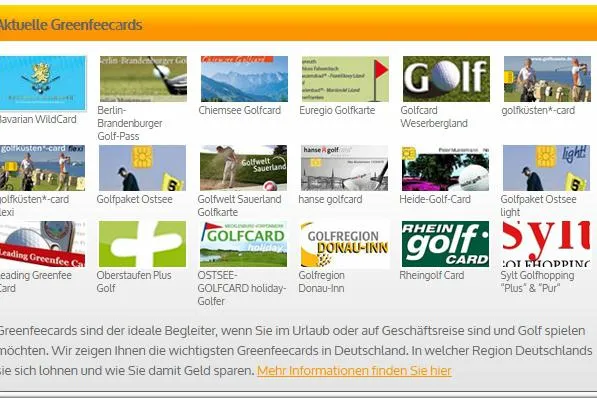
Task: Click the Golfpaket Ostsee light text link
Action: pyautogui.click(x=538, y=206)
